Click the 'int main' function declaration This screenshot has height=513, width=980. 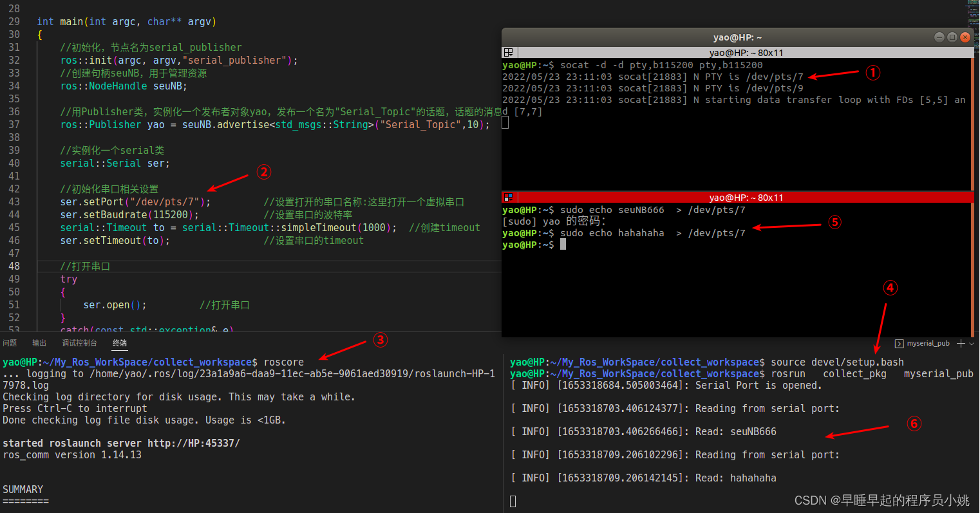(126, 21)
